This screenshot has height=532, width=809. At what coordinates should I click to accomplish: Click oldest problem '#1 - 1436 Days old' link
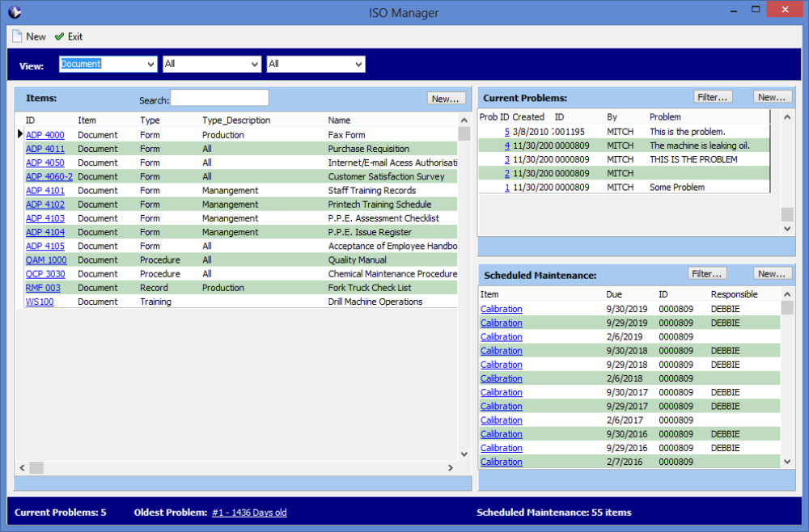click(249, 513)
